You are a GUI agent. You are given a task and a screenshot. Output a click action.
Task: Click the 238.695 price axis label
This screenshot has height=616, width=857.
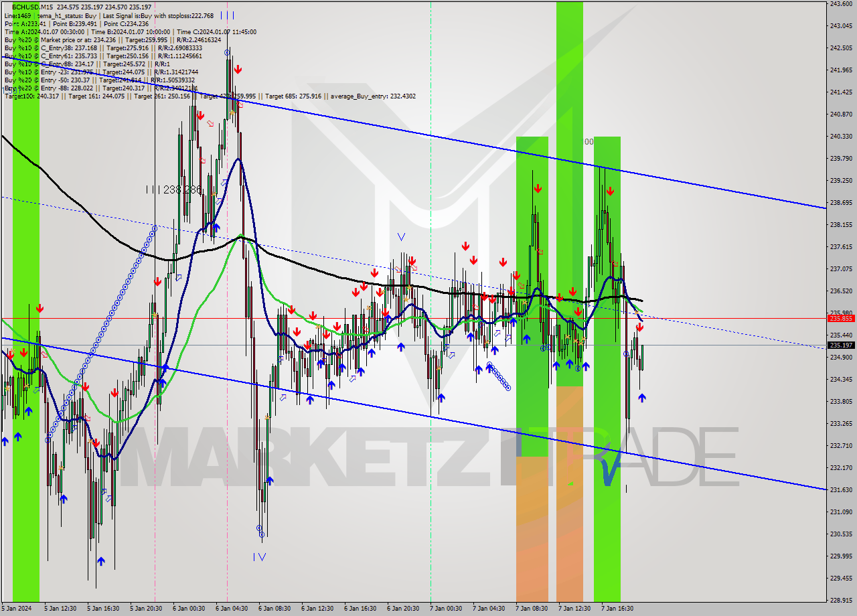click(x=841, y=203)
